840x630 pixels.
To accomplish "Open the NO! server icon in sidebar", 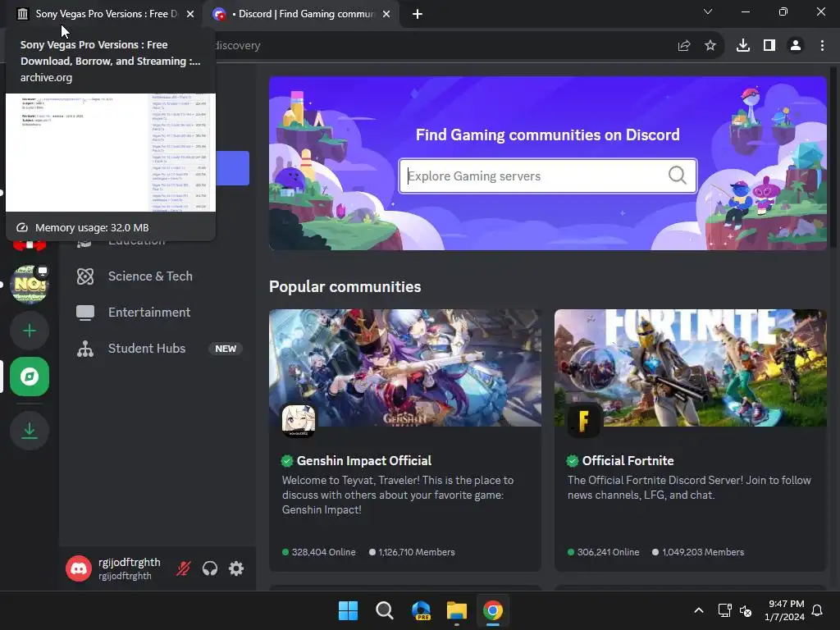I will [x=30, y=284].
